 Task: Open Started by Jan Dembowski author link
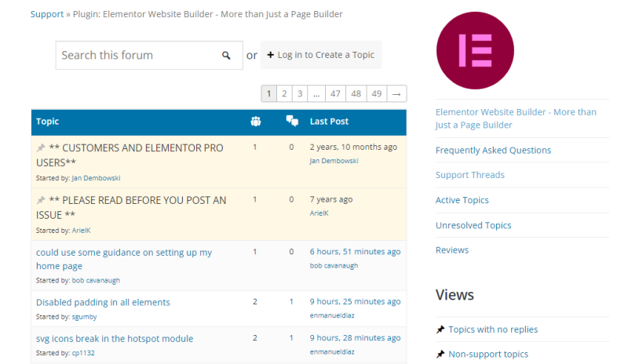click(x=96, y=178)
